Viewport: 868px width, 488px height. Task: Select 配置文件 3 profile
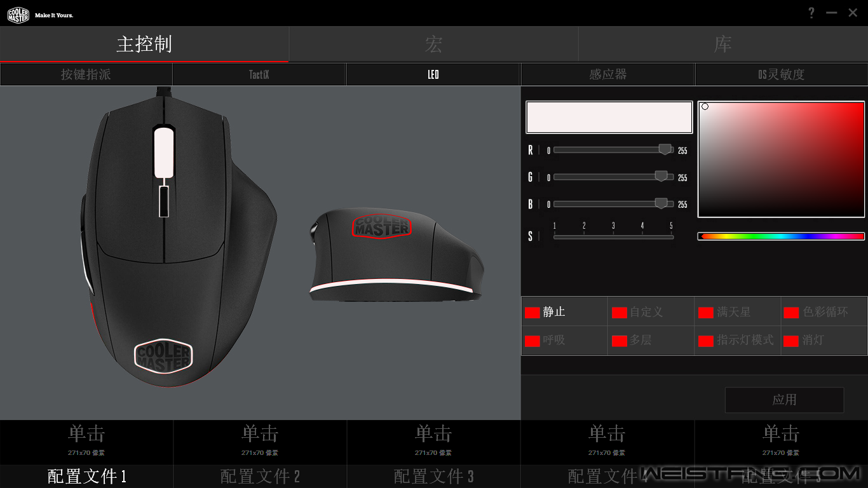pyautogui.click(x=433, y=476)
